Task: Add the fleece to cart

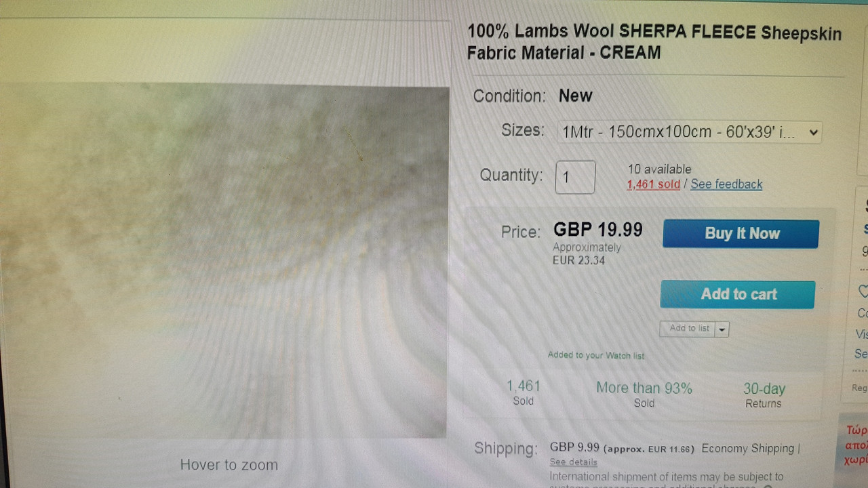Action: click(x=738, y=294)
